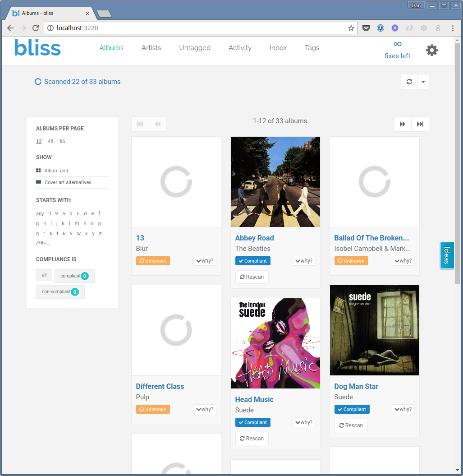Click the fixes left link
The width and height of the screenshot is (463, 476).
pyautogui.click(x=398, y=56)
